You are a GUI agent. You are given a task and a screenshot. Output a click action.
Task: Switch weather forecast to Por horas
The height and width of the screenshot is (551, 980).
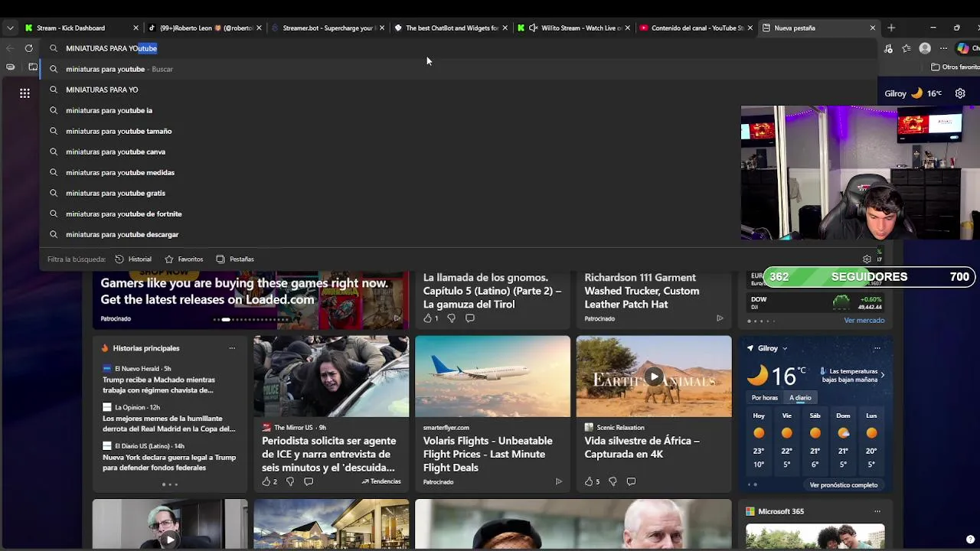(765, 398)
